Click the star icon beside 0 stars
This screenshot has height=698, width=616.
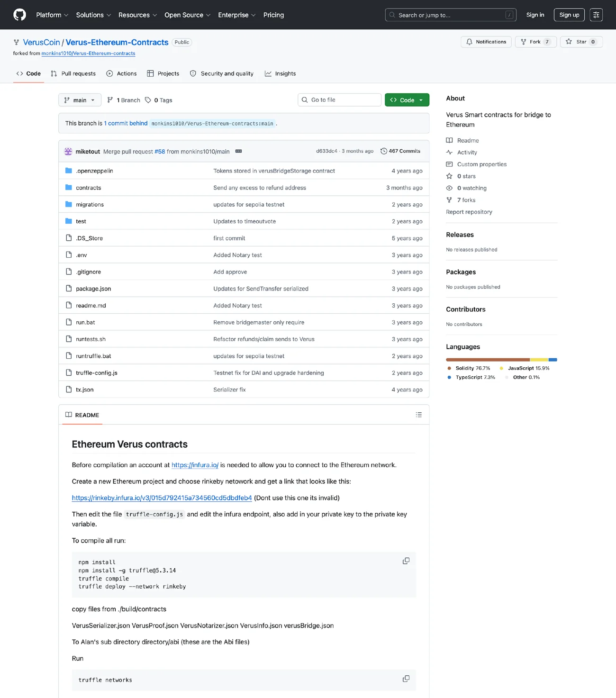(x=449, y=176)
